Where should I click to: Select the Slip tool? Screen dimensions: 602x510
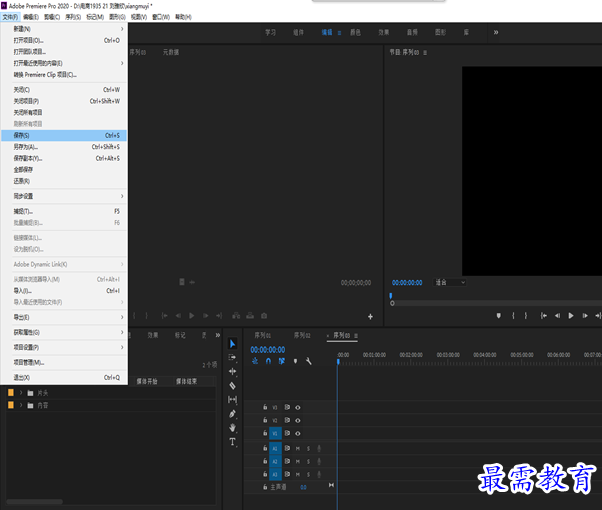pos(232,400)
